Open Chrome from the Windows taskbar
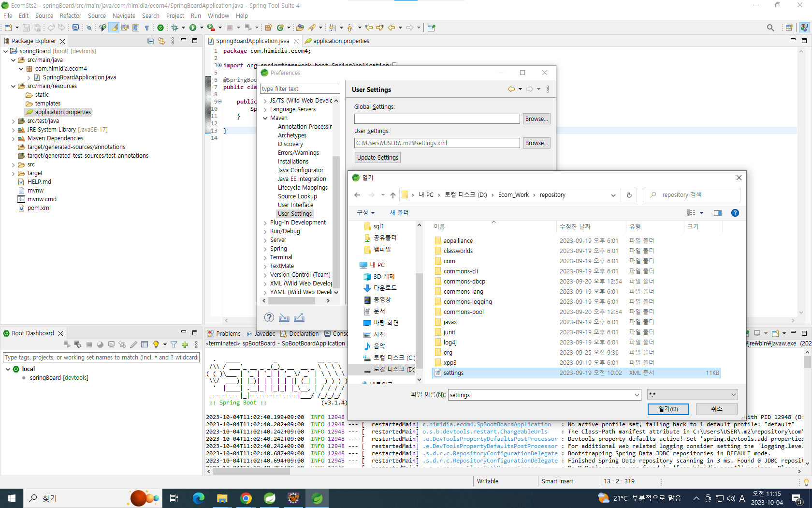Viewport: 812px width, 508px height. coord(246,498)
